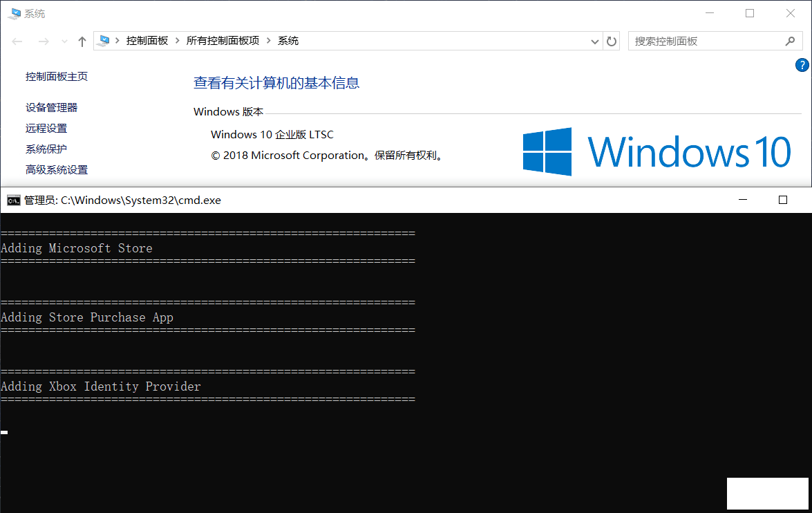The height and width of the screenshot is (513, 812).
Task: Click 'Windows 10 企业版 LTSC' text
Action: [x=272, y=135]
